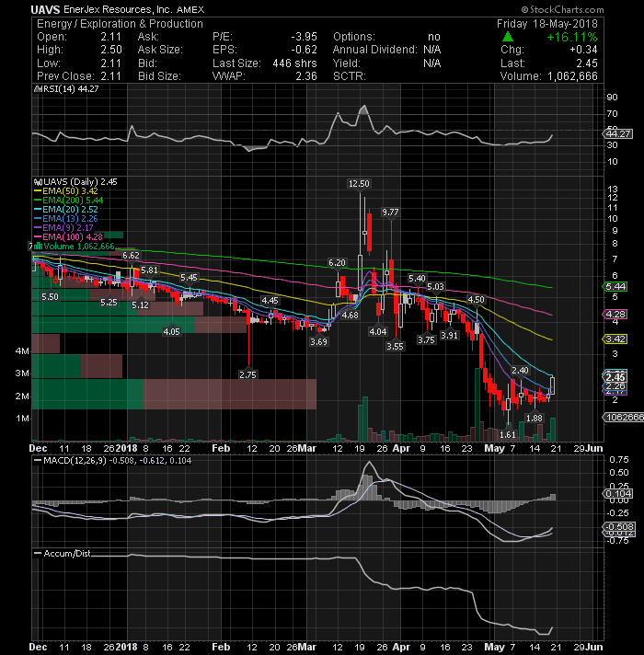Click the company name EnerJex Resources, Inc.
The height and width of the screenshot is (655, 644).
coord(118,9)
